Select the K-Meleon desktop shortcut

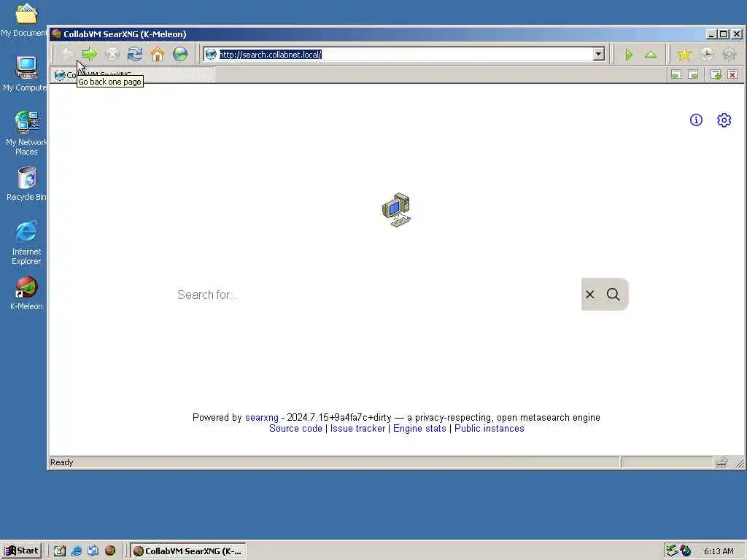pyautogui.click(x=26, y=293)
